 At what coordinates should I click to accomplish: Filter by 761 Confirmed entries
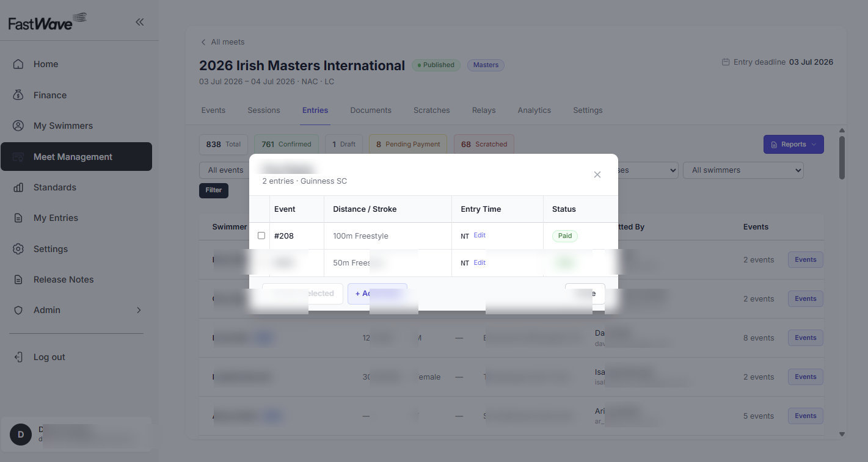[286, 145]
